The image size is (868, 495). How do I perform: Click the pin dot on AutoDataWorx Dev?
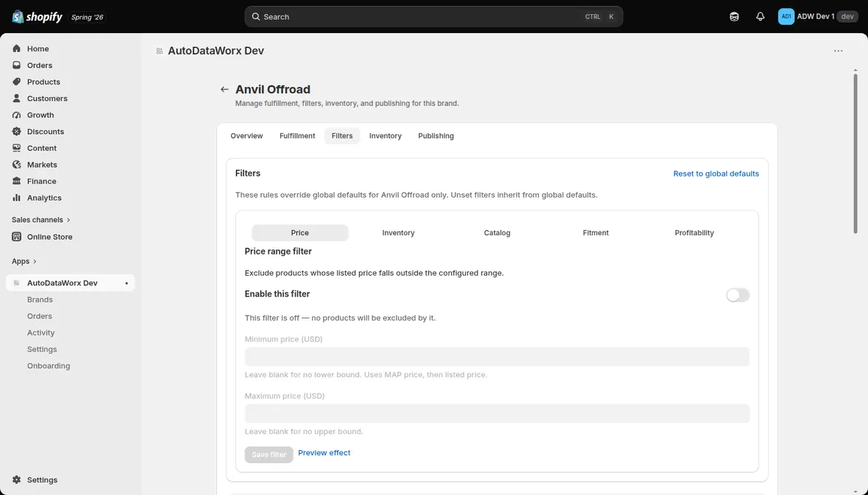(127, 283)
